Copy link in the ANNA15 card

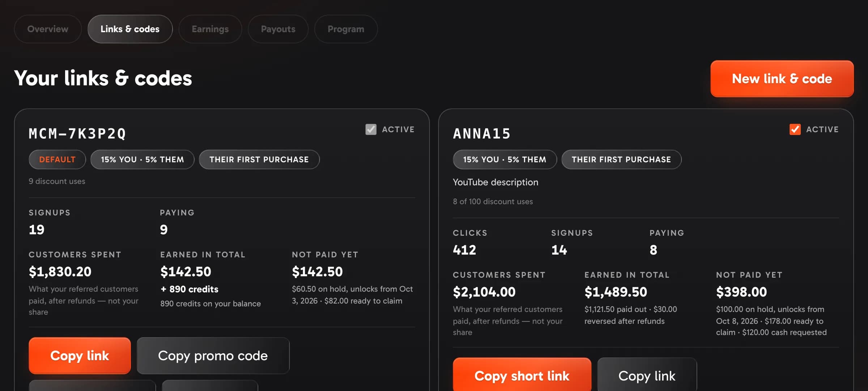click(x=647, y=375)
